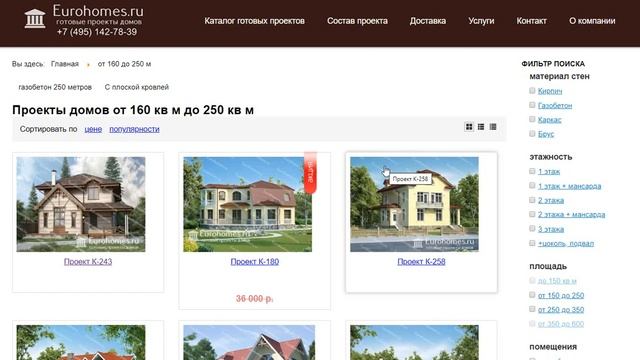Screen dimensions: 640x360
Task: Select the газобетон 250 метров tag
Action: 55,87
